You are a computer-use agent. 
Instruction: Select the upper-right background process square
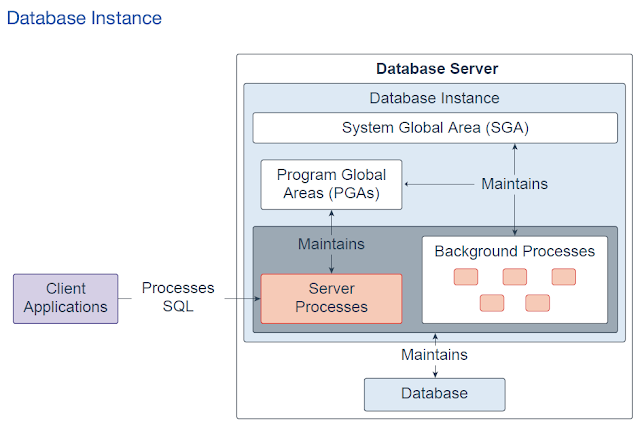[564, 277]
